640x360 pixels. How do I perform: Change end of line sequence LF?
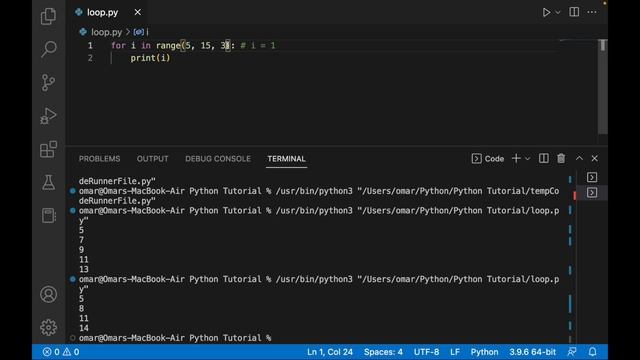point(455,352)
